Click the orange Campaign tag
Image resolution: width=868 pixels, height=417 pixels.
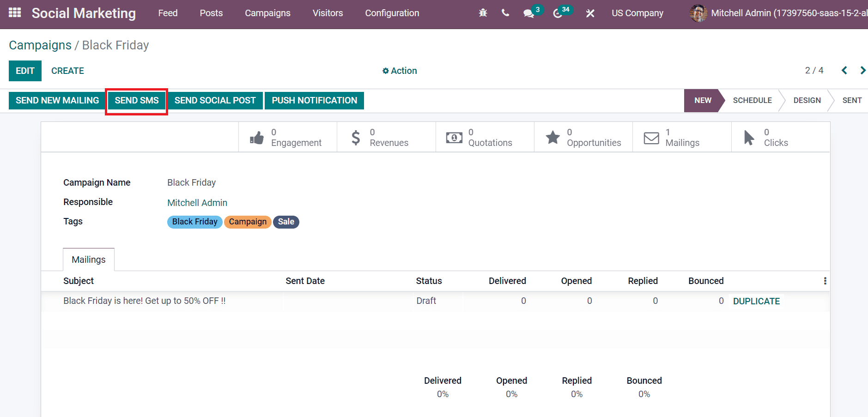248,222
